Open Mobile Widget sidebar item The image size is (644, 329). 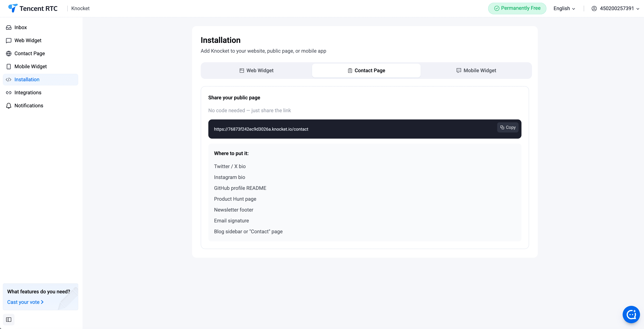41,66
